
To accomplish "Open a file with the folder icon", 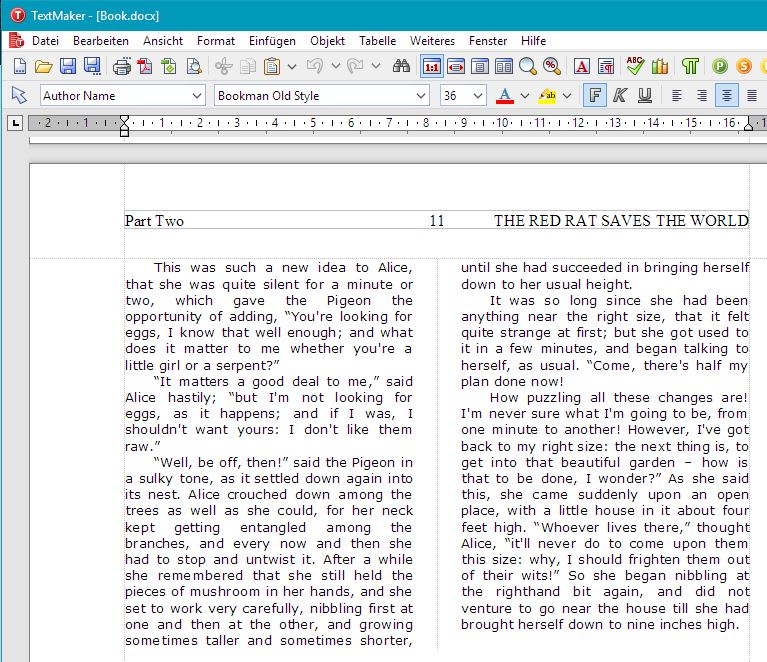I will coord(44,66).
